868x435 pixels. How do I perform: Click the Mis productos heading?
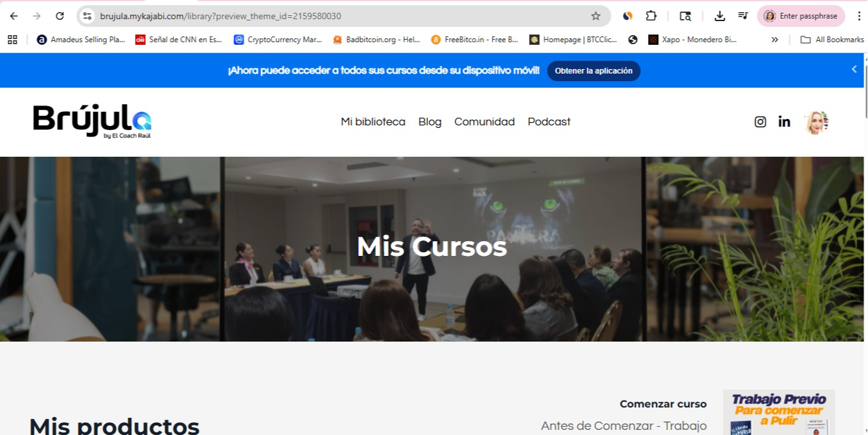pos(114,425)
